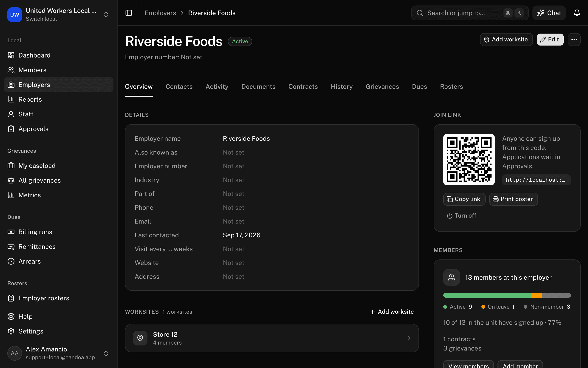588x368 pixels.
Task: Switch to the Grievances tab
Action: pyautogui.click(x=382, y=87)
